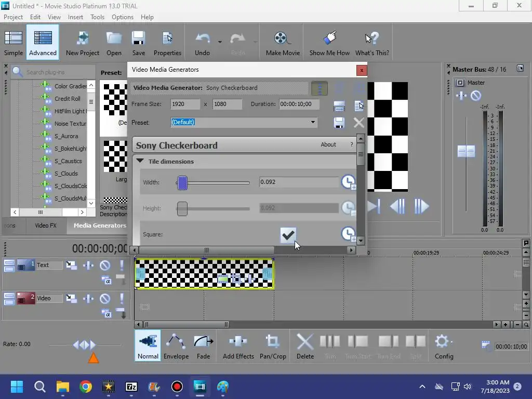Switch to Simple mode
This screenshot has height=399, width=532.
(x=14, y=42)
